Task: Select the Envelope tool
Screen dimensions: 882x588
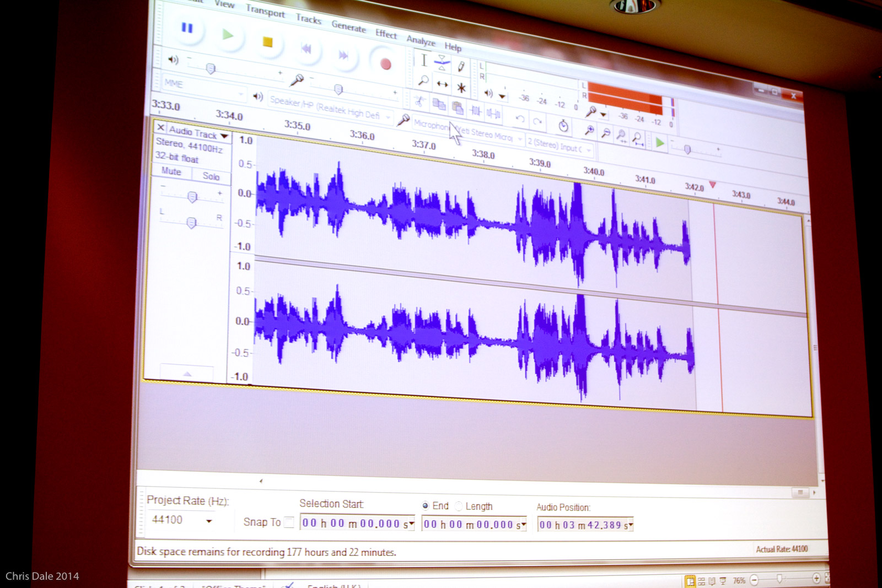Action: click(441, 62)
